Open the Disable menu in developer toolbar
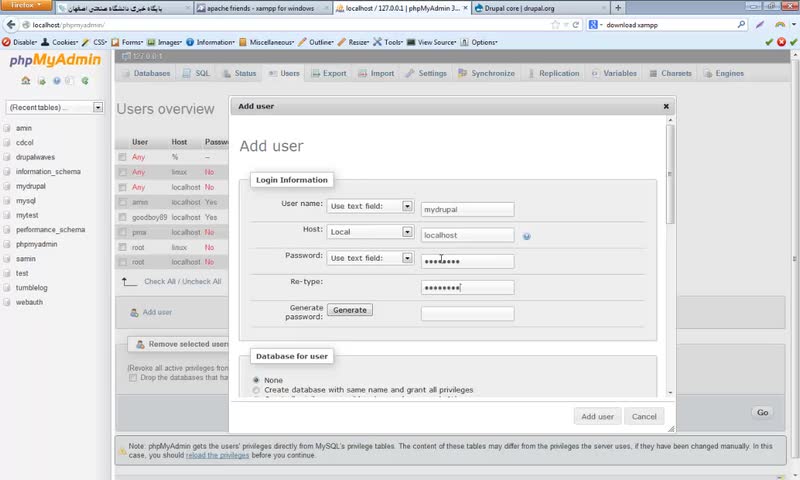This screenshot has width=800, height=480. 19,42
